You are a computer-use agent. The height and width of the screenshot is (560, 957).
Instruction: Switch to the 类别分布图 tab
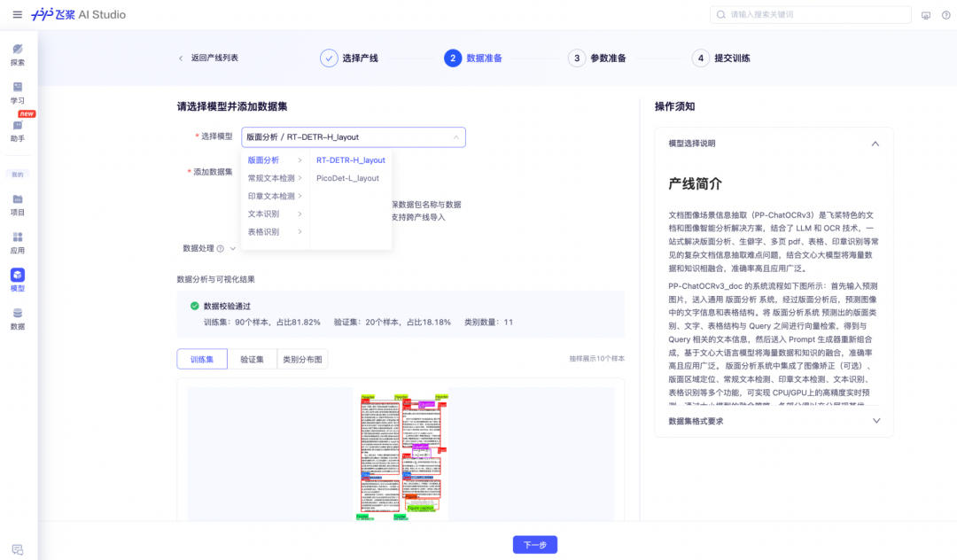pos(302,359)
